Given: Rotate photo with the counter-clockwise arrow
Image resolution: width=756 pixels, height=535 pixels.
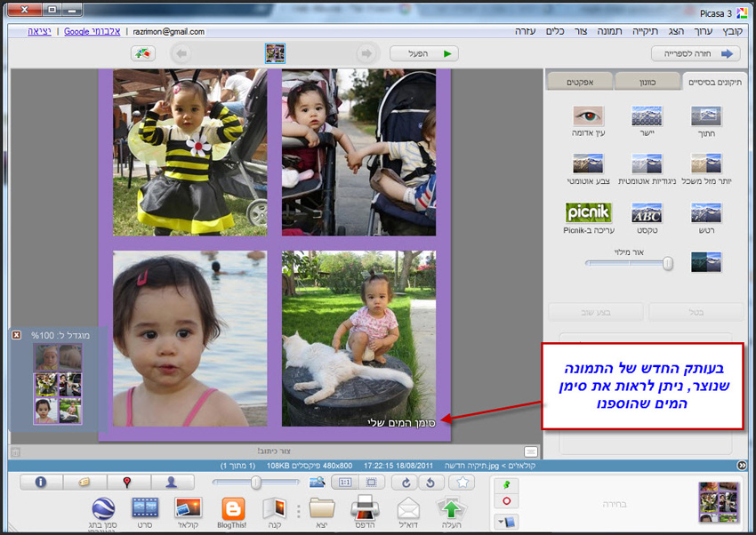Looking at the screenshot, I should pyautogui.click(x=430, y=482).
